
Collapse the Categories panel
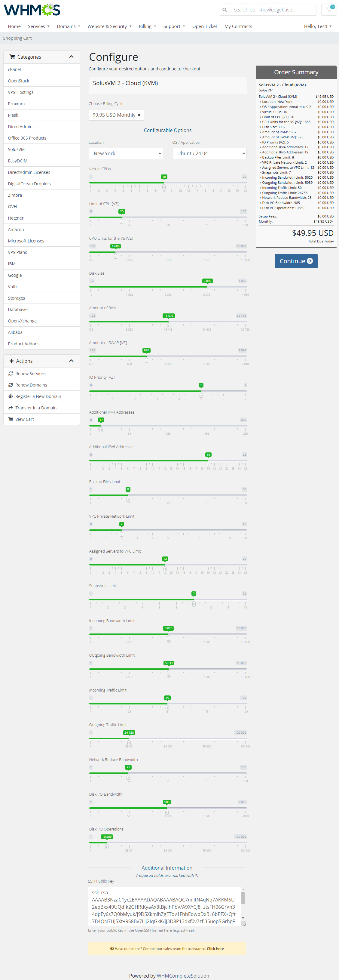point(71,57)
